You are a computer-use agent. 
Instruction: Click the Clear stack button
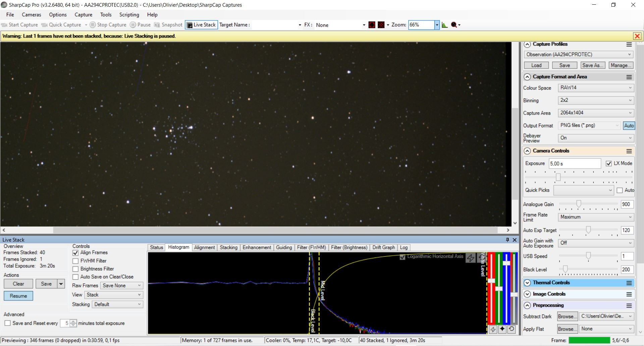click(18, 284)
